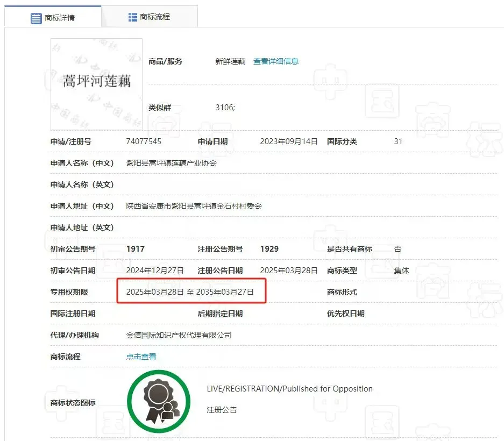This screenshot has width=504, height=441.
Task: Open the 点击查看 trademark process link
Action: coord(141,357)
